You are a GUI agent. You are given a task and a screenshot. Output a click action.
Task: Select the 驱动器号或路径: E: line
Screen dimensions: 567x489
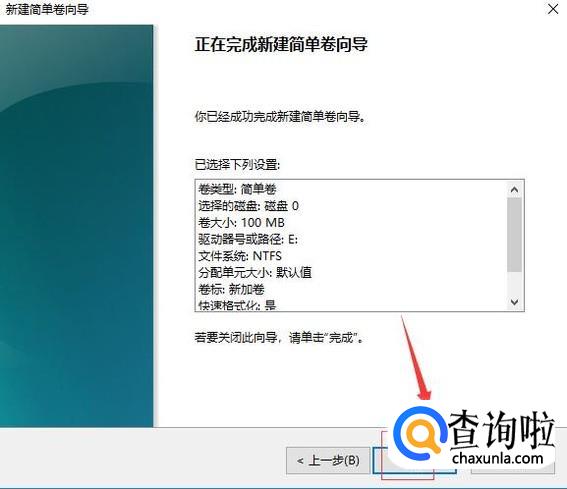coord(248,239)
